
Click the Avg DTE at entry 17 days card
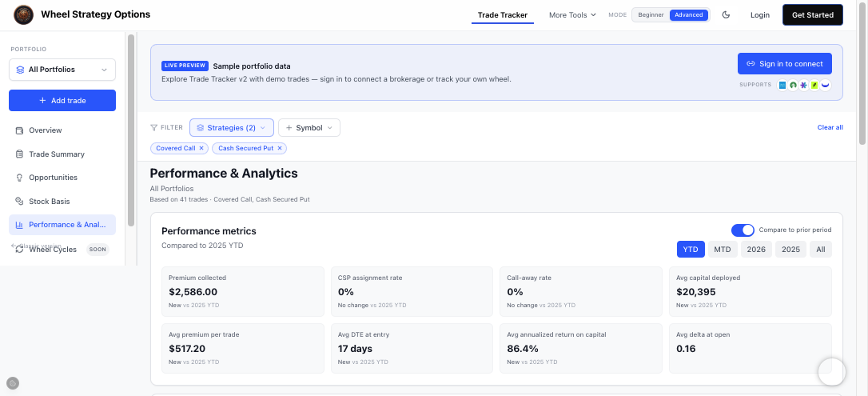pyautogui.click(x=412, y=348)
